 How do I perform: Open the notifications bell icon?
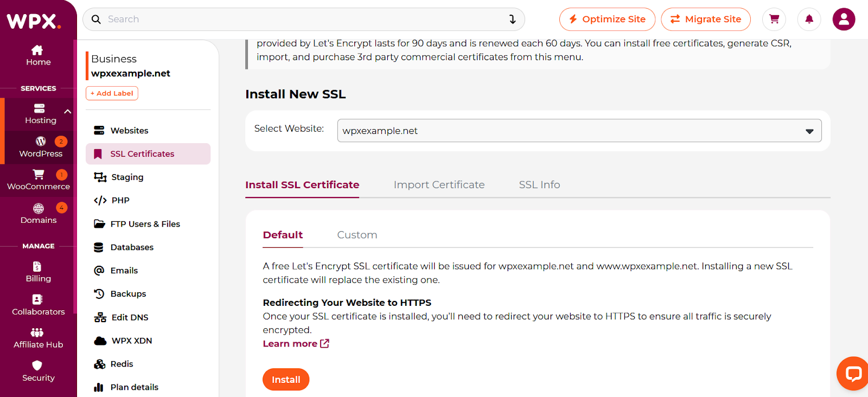tap(809, 20)
